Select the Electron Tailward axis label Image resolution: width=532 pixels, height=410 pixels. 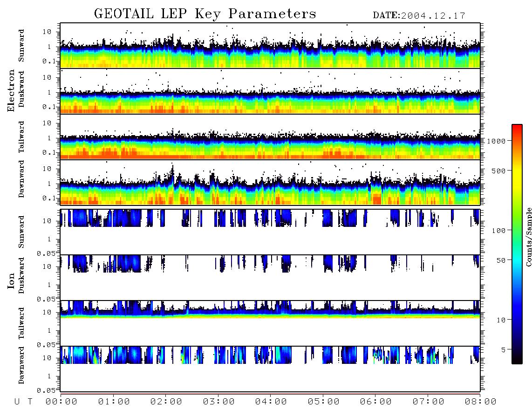coord(21,137)
